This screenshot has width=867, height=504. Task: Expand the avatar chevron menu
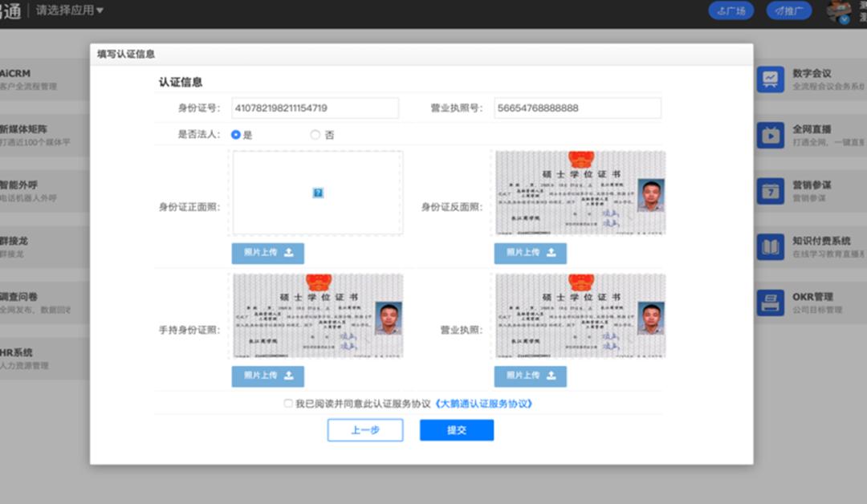point(843,18)
